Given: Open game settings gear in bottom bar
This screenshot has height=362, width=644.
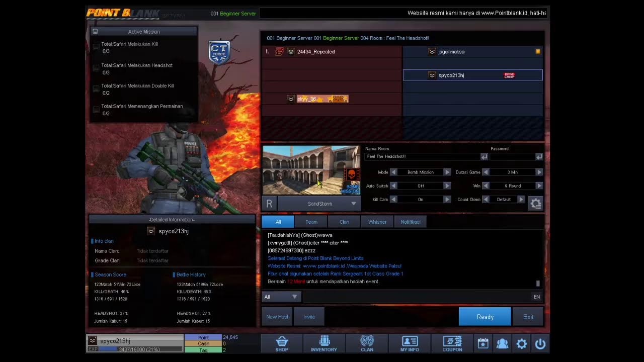Looking at the screenshot, I should click(522, 344).
